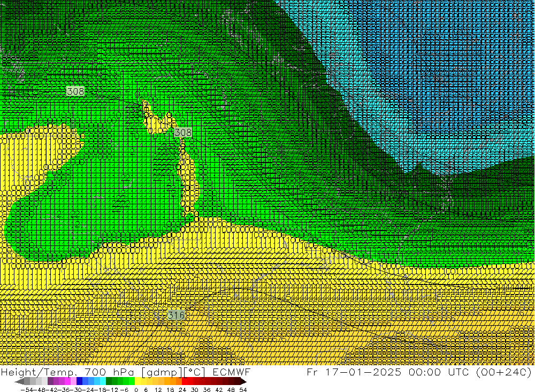535x392 pixels.
Task: Click the 308 label beside the yellow patch
Action: tap(183, 132)
